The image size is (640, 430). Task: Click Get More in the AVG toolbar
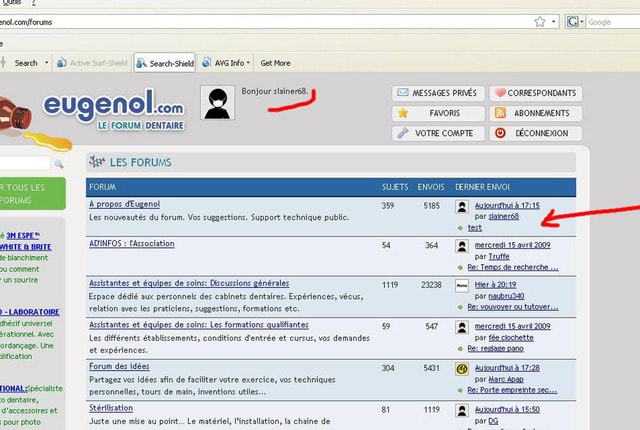coord(275,63)
